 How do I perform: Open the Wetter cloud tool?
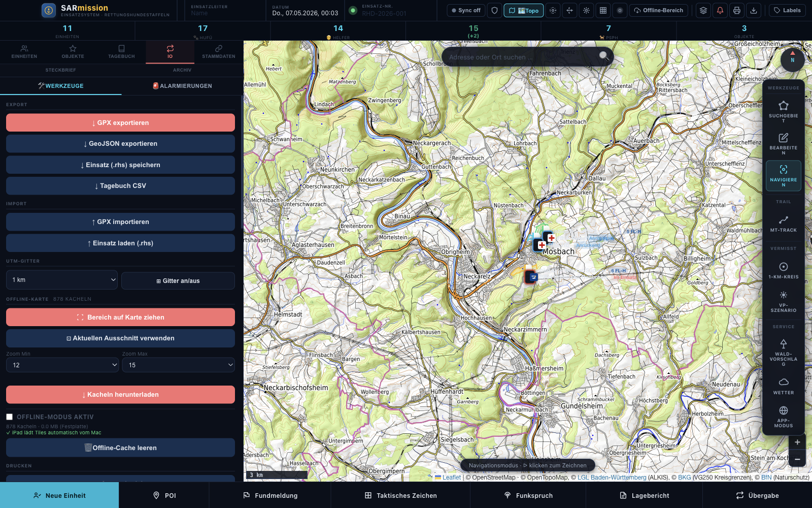pyautogui.click(x=783, y=386)
